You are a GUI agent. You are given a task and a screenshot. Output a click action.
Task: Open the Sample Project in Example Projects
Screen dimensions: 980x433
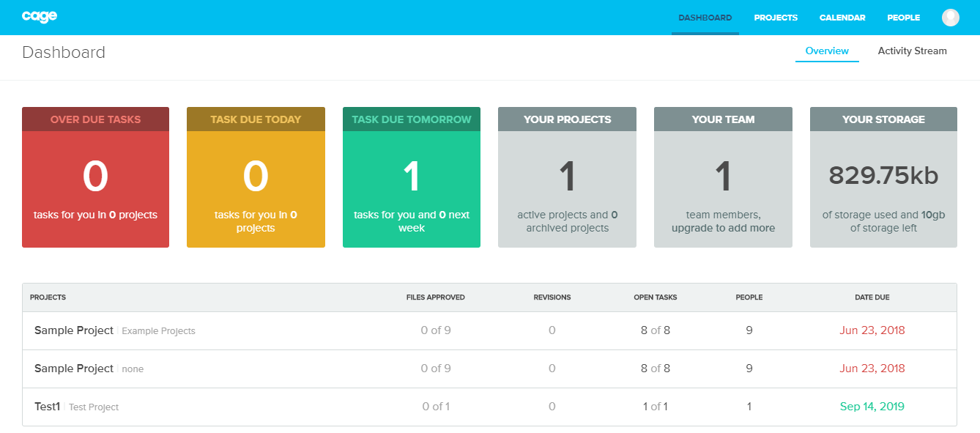(x=73, y=330)
